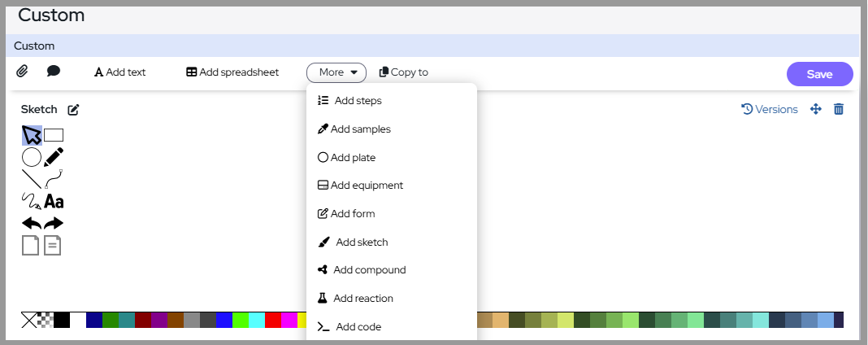Image resolution: width=868 pixels, height=345 pixels.
Task: Choose the text 'Aa' tool
Action: coord(54,201)
